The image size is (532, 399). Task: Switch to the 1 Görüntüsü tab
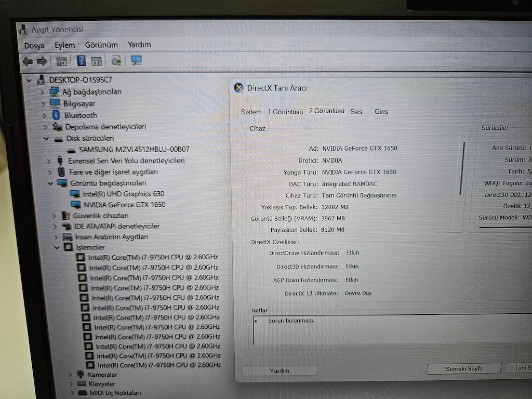(285, 112)
